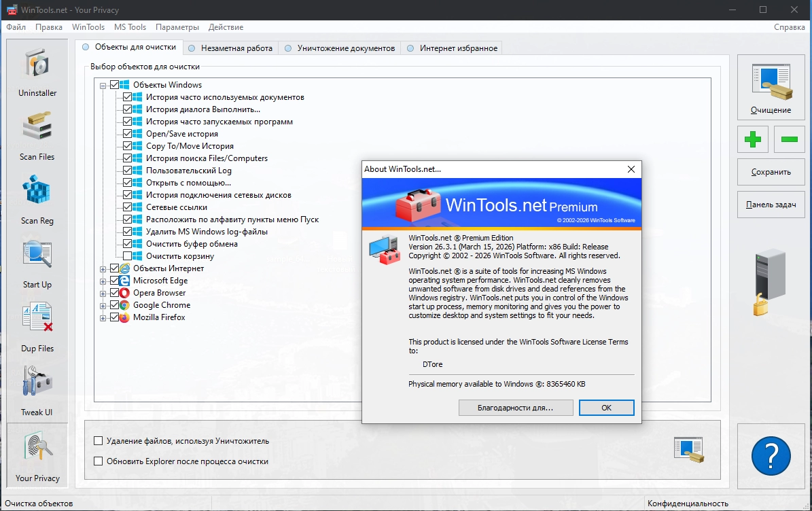Click the Windows logo beside Объекты Windows
Image resolution: width=812 pixels, height=511 pixels.
[x=124, y=85]
